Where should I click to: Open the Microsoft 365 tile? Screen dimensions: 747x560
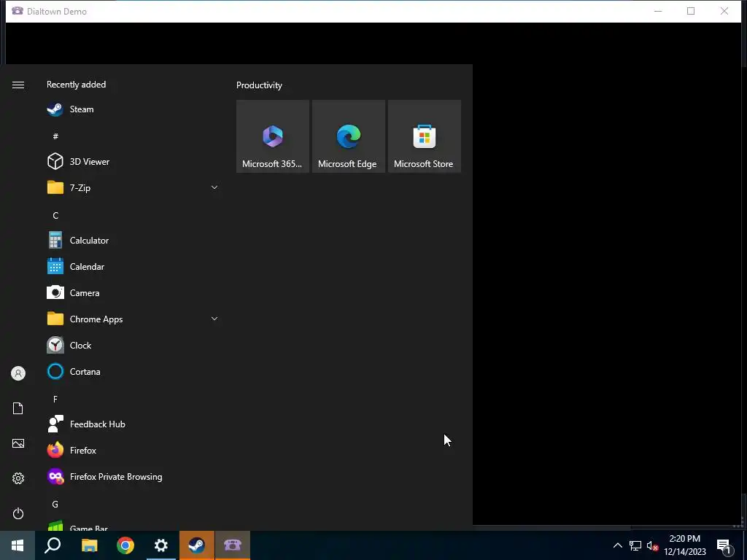pos(273,136)
